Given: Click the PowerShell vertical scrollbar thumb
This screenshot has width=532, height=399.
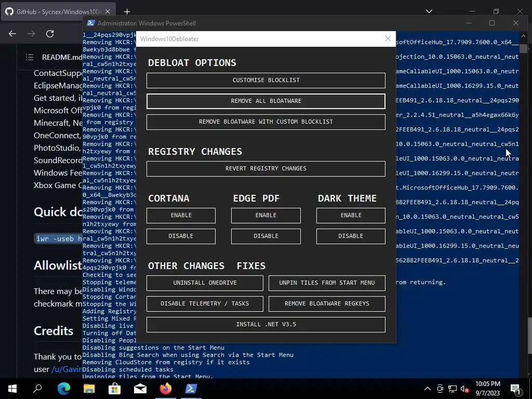Looking at the screenshot, I should 523,49.
